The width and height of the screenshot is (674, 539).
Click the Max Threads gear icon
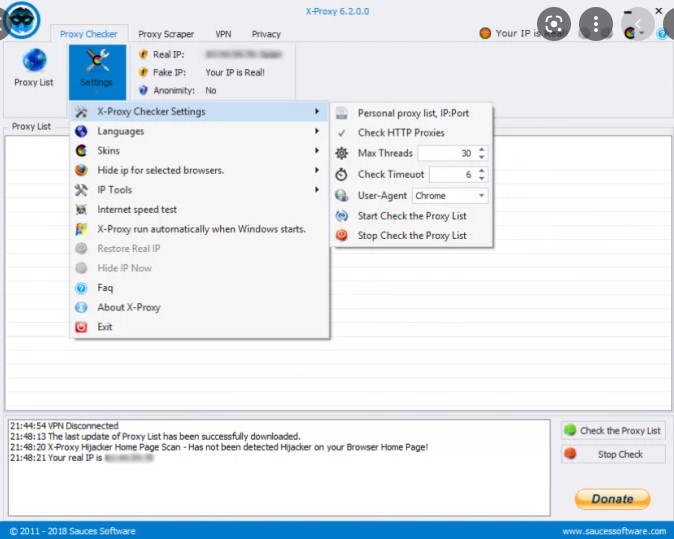342,153
